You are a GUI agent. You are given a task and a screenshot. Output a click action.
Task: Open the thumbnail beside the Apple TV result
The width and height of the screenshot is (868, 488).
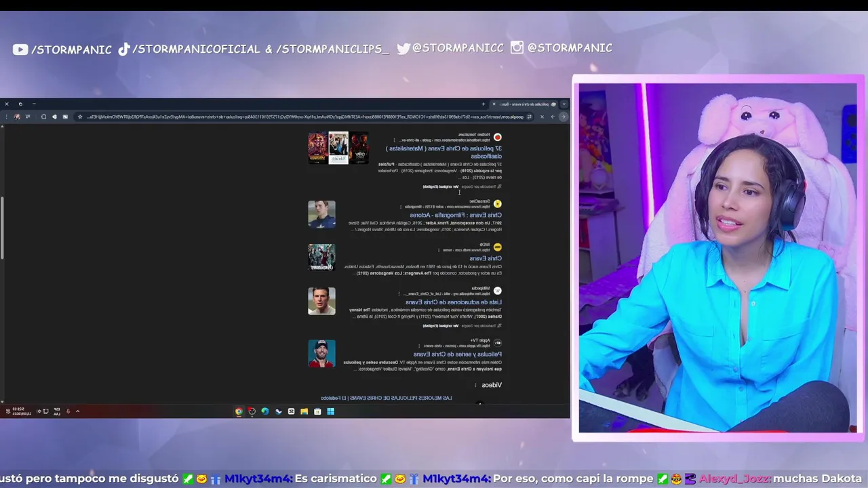click(321, 353)
